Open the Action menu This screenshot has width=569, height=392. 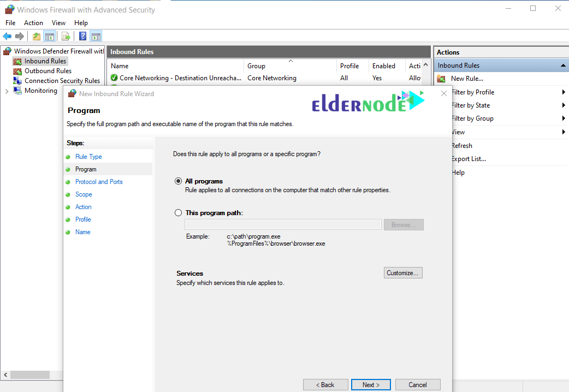33,23
